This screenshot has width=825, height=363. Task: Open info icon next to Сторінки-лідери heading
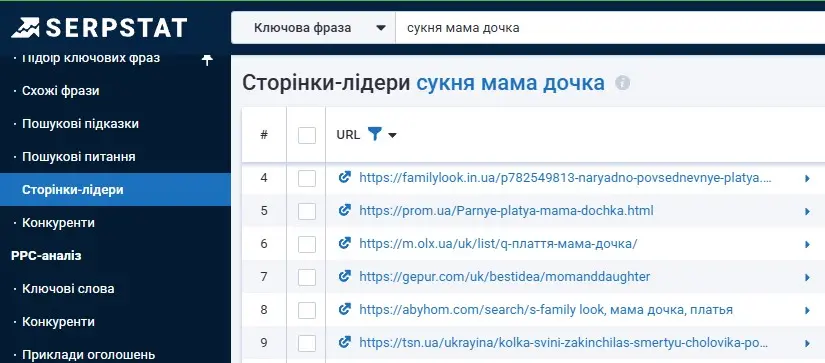622,83
